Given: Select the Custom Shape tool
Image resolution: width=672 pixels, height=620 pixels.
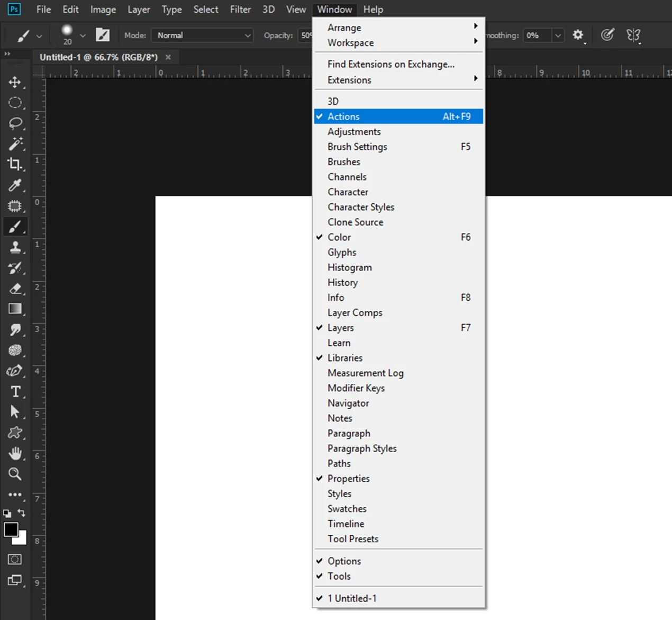Looking at the screenshot, I should (x=15, y=433).
